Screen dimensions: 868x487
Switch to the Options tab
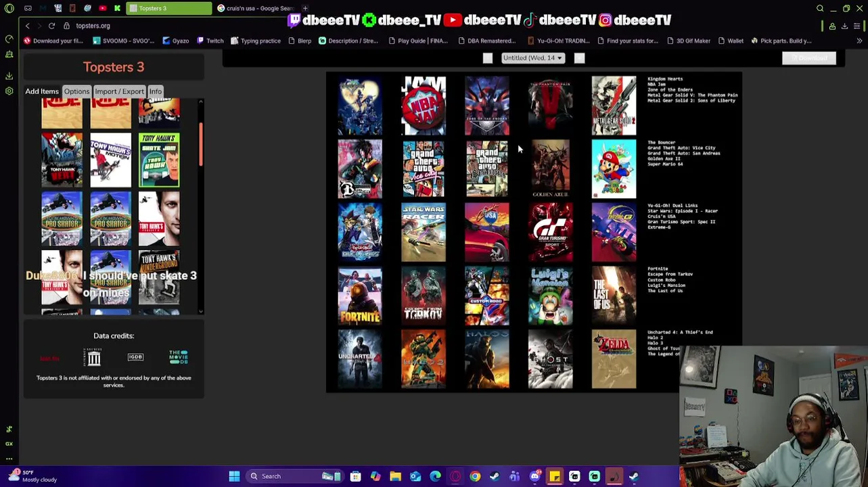76,91
